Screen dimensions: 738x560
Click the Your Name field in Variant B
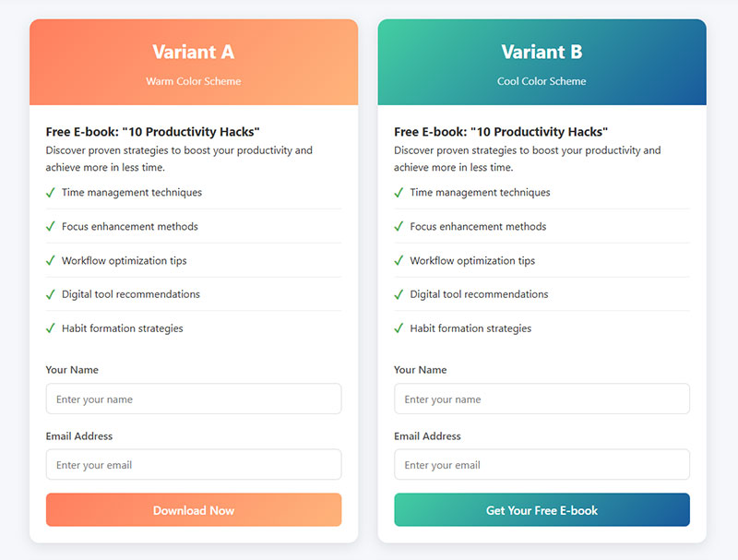pos(542,399)
